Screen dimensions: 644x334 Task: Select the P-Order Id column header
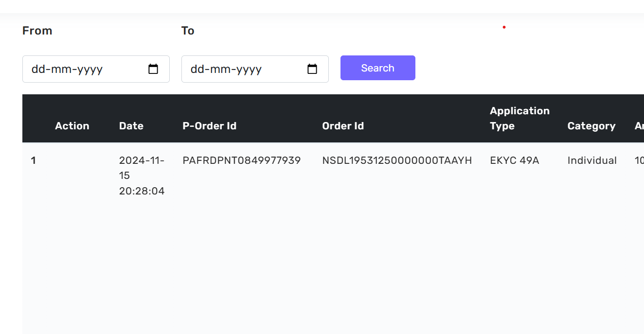(x=209, y=126)
